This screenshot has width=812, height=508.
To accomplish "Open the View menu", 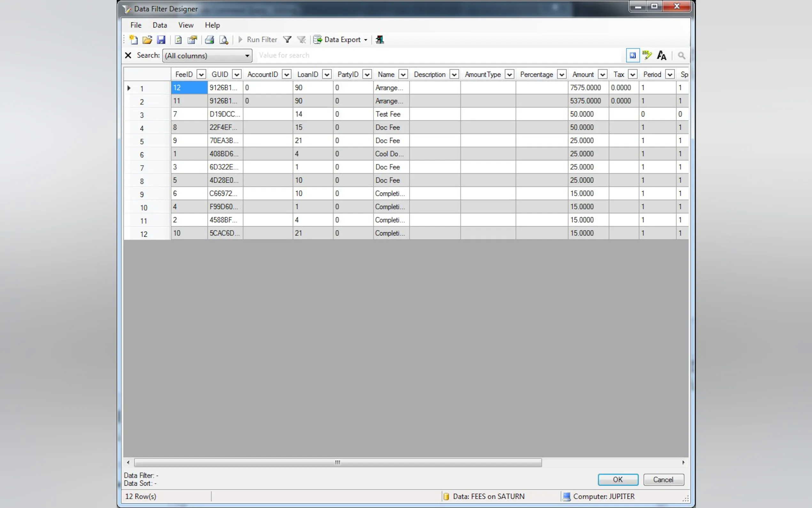I will (x=186, y=25).
